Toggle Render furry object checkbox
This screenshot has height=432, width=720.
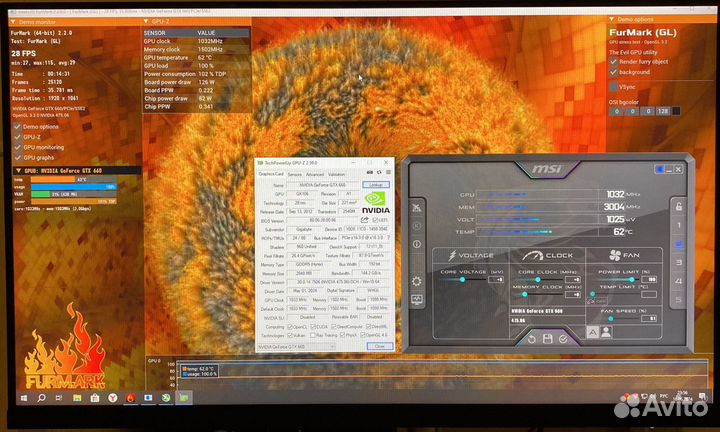(613, 62)
